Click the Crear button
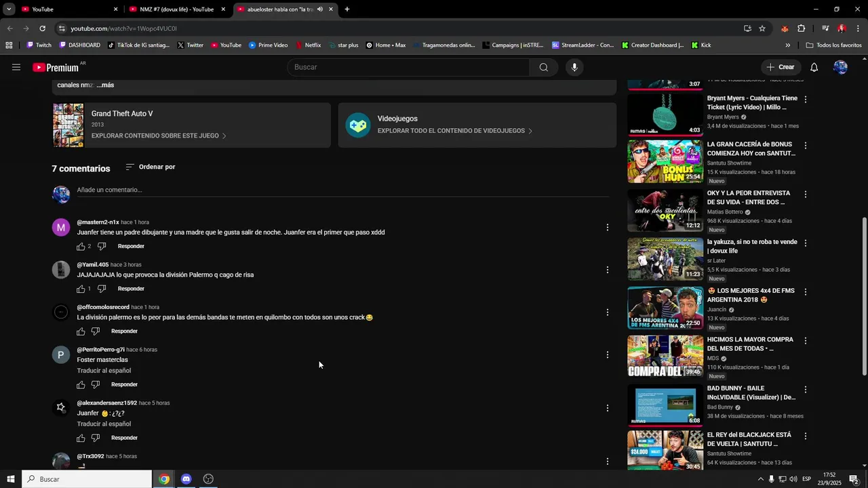This screenshot has width=868, height=488. [780, 67]
